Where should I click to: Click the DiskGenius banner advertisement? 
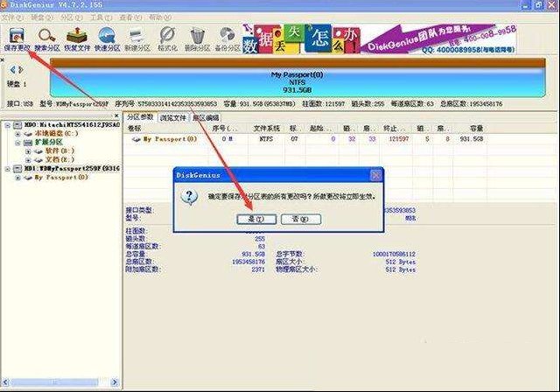(379, 38)
